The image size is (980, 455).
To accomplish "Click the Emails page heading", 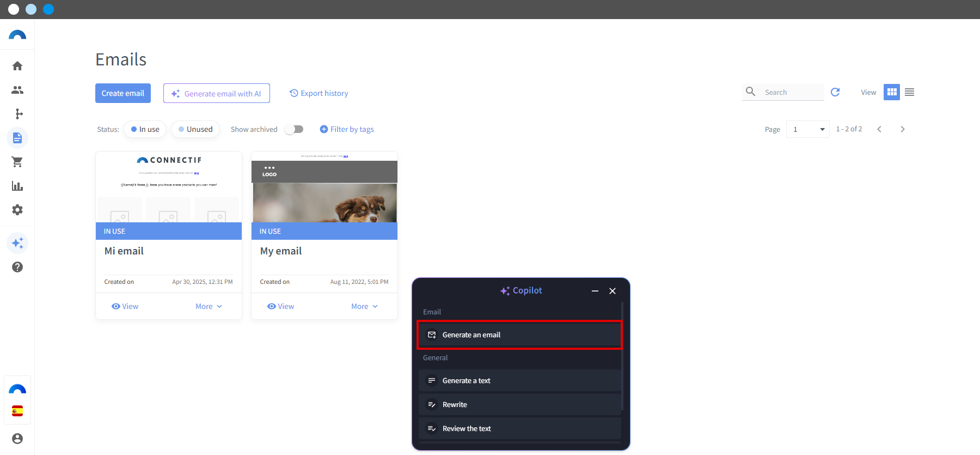I will 121,59.
